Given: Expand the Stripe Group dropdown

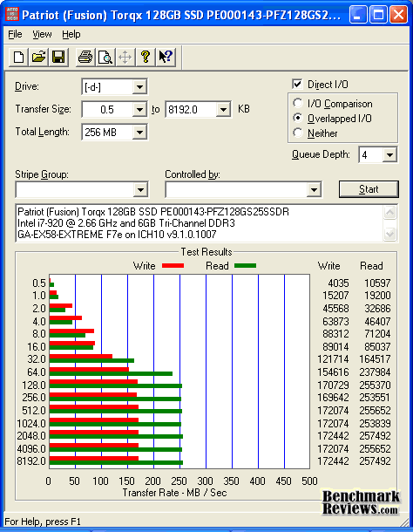Looking at the screenshot, I should pos(140,189).
